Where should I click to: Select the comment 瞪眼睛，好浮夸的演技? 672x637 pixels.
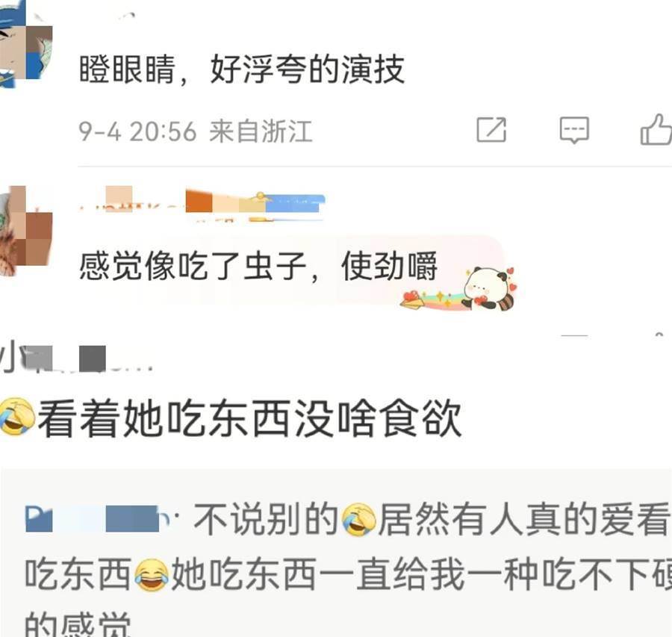click(x=242, y=69)
